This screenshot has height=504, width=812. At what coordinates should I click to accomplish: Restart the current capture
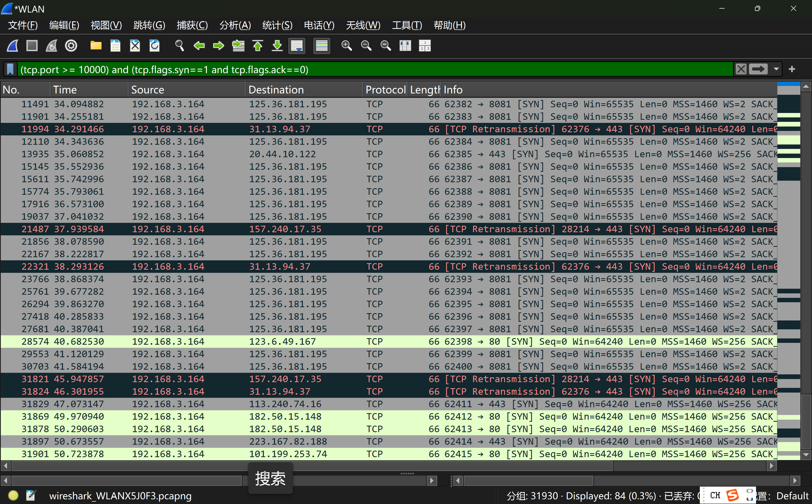(x=51, y=46)
